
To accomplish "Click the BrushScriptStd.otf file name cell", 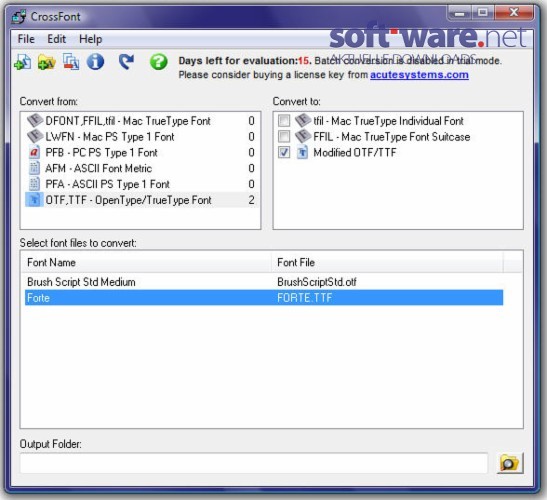I will 317,282.
